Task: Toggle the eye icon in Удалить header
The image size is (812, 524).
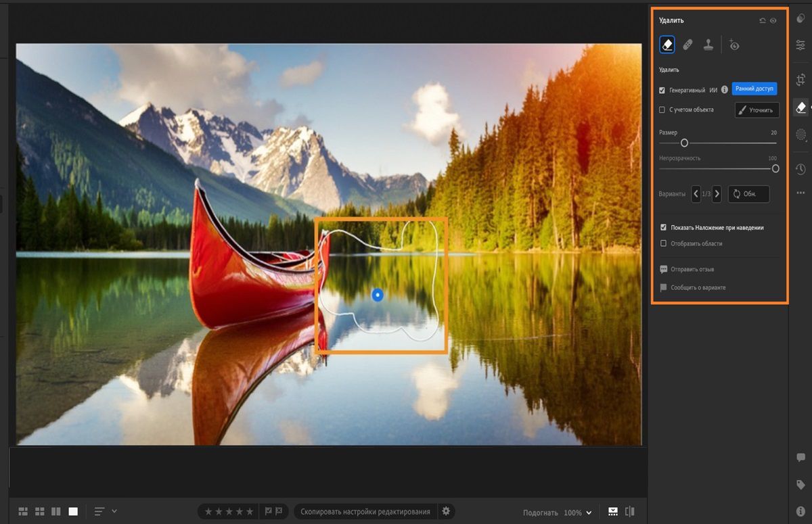Action: [773, 20]
